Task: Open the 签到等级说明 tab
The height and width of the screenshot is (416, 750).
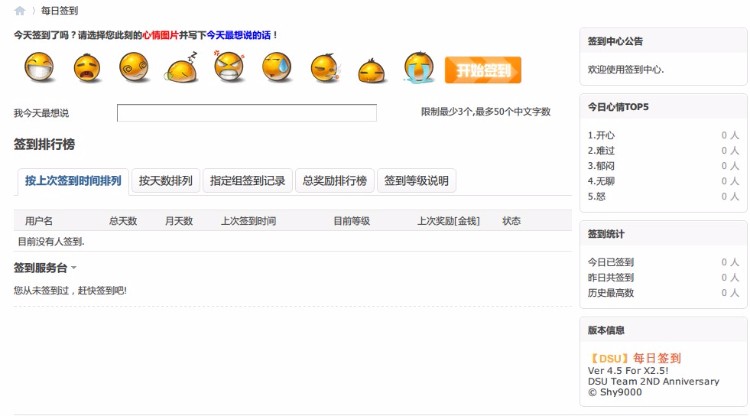Action: pos(416,181)
